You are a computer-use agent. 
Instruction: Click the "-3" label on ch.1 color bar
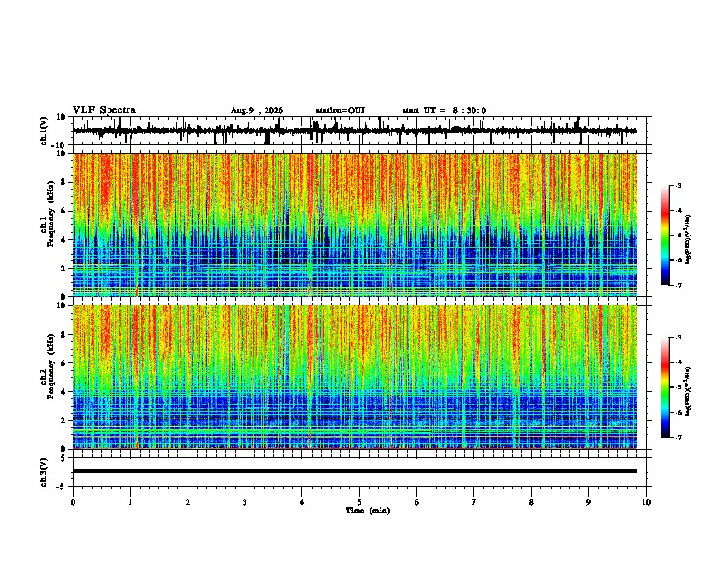(677, 185)
